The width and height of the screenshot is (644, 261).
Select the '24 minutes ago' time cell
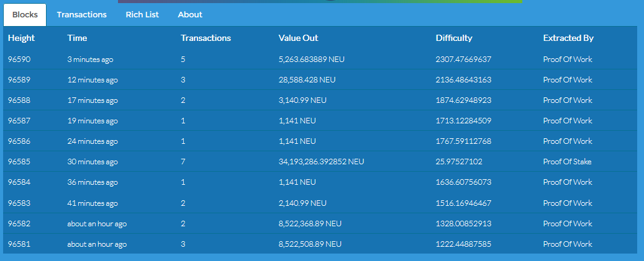pyautogui.click(x=93, y=141)
